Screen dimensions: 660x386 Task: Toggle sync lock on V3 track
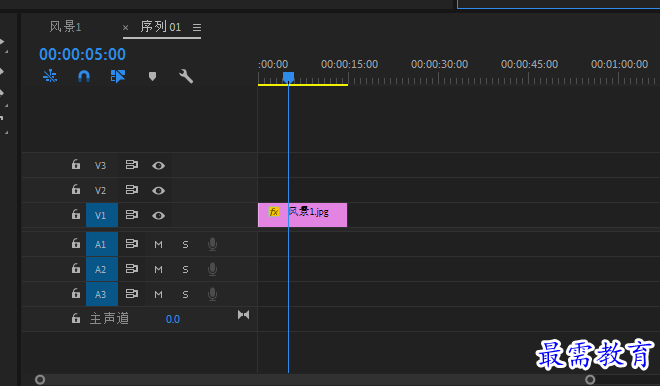click(132, 165)
